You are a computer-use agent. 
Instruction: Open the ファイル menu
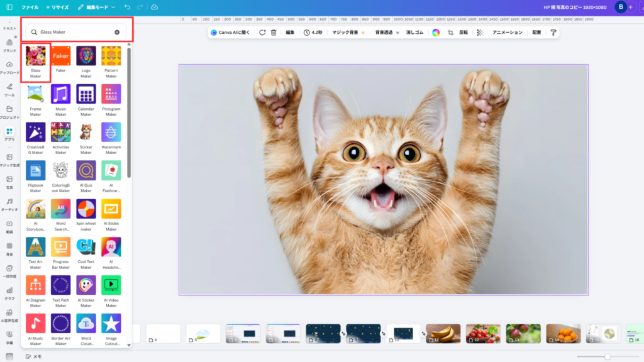pos(30,7)
